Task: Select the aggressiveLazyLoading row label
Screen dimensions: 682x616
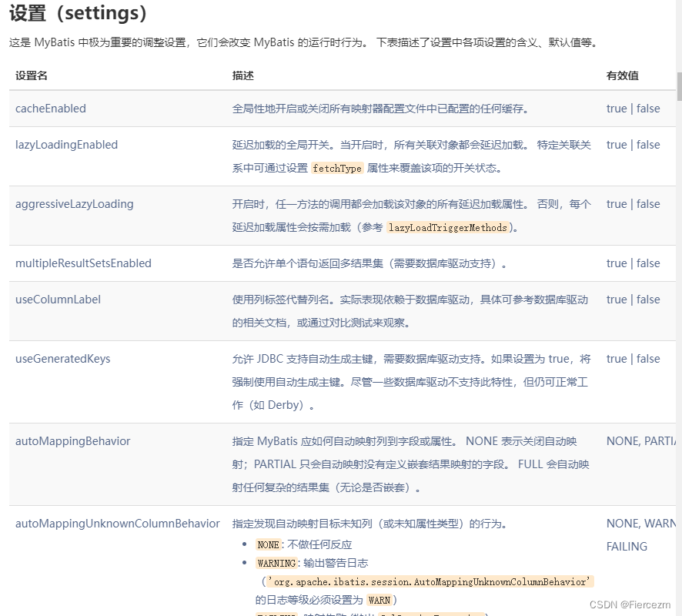Action: [x=74, y=204]
